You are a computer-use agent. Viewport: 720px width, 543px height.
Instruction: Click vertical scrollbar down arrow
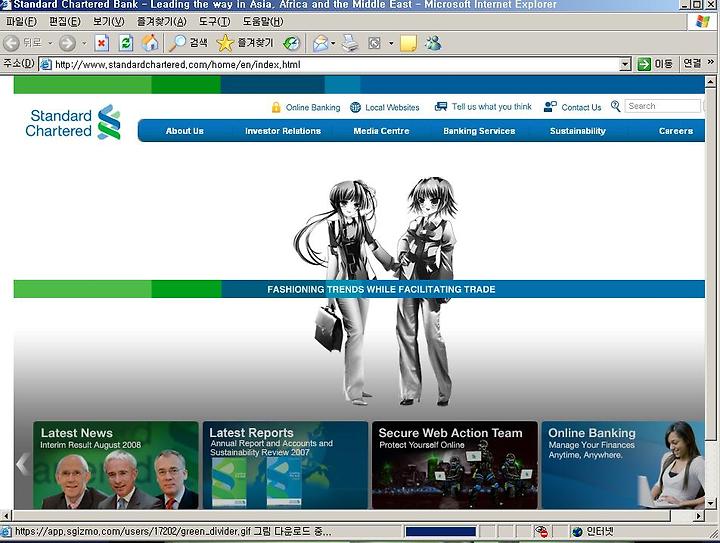[x=710, y=504]
